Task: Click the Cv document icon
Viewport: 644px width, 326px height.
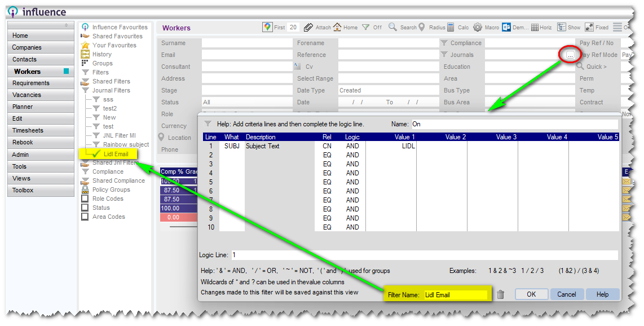Action: [297, 66]
